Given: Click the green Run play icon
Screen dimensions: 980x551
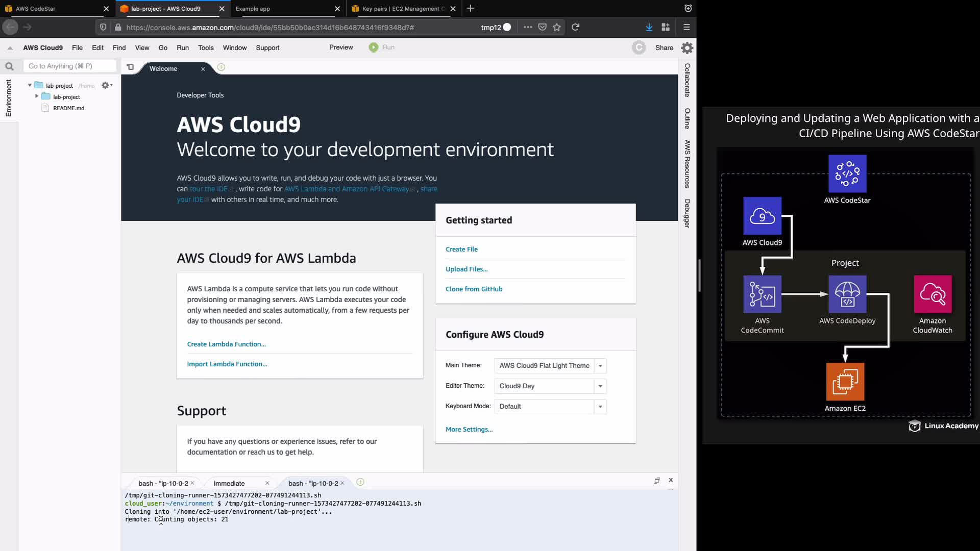Looking at the screenshot, I should coord(374,47).
